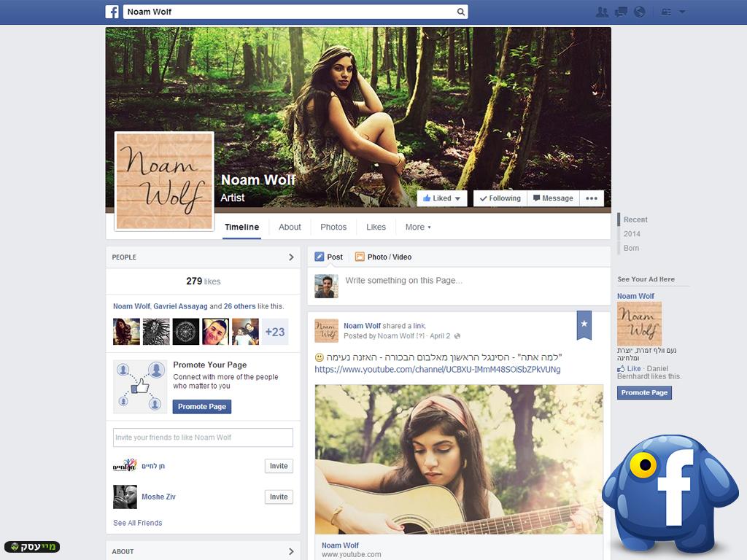This screenshot has height=560, width=747.
Task: Click the See Your Ad Here link
Action: pyautogui.click(x=646, y=279)
